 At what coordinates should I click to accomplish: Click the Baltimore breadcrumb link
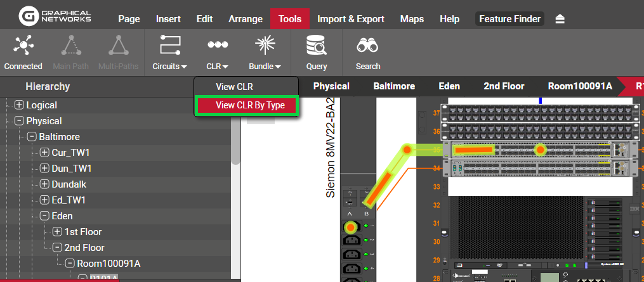pos(394,86)
